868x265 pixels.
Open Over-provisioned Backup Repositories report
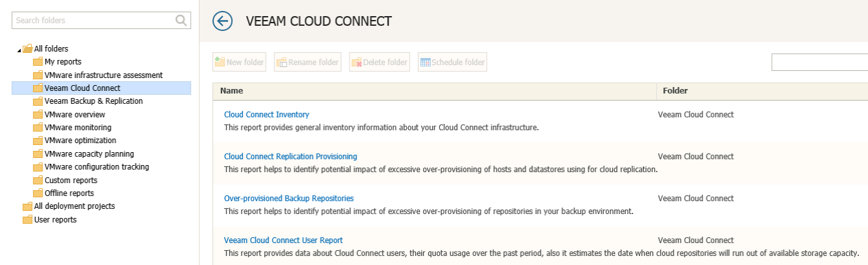click(289, 199)
